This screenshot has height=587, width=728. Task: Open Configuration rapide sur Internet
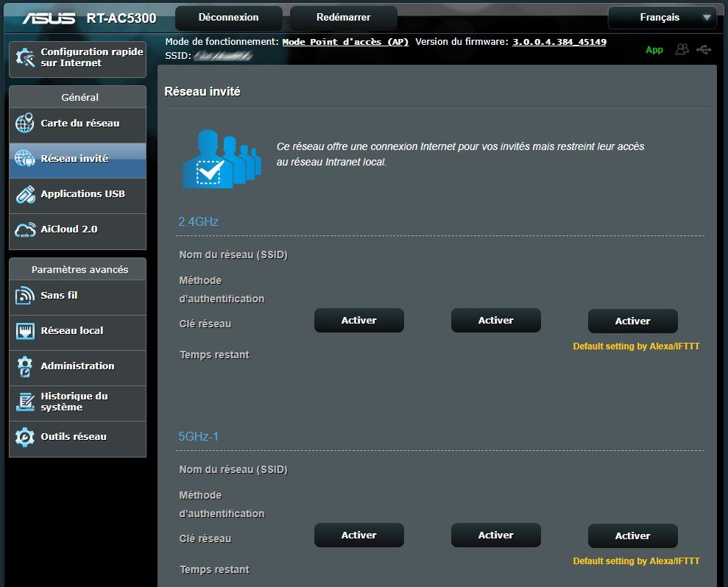[77, 57]
